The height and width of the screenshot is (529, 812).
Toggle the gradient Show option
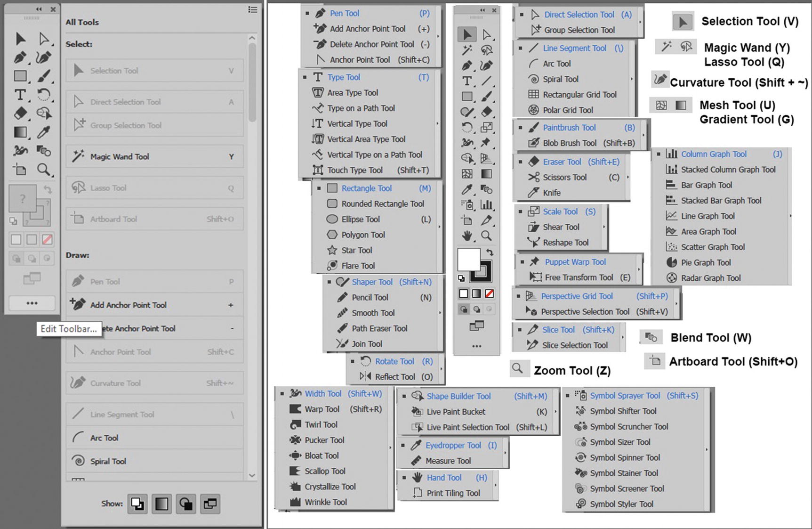click(161, 504)
